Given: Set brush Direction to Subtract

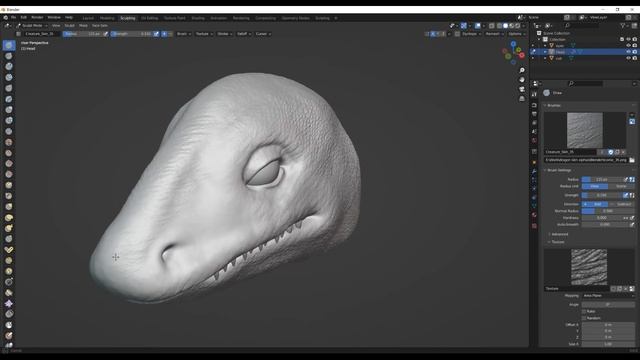Looking at the screenshot, I should pos(622,204).
